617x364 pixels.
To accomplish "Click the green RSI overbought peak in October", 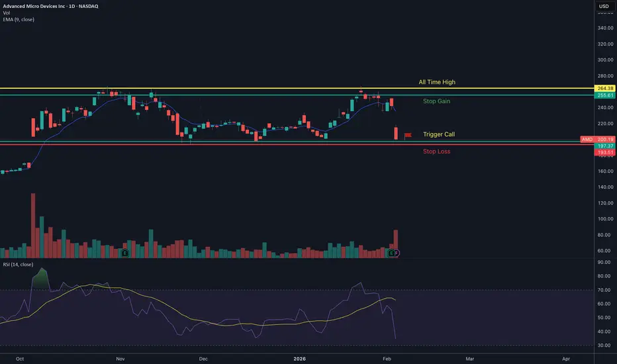I will 41,279.
